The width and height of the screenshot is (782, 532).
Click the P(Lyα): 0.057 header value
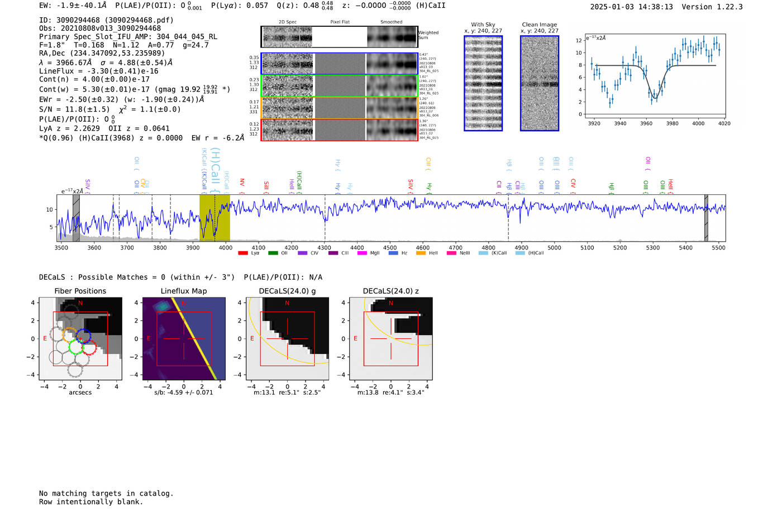click(240, 6)
